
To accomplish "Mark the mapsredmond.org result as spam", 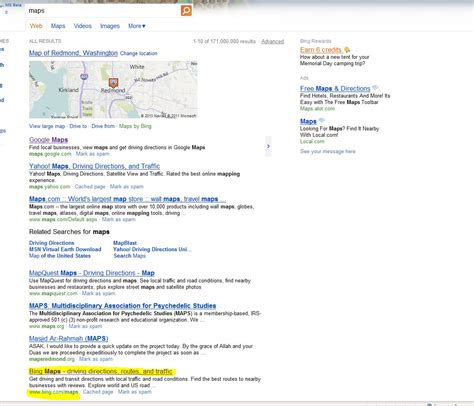I will [96, 359].
